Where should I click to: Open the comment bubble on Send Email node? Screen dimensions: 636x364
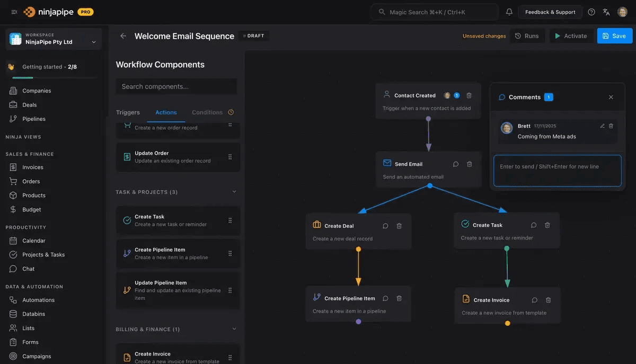pyautogui.click(x=455, y=164)
